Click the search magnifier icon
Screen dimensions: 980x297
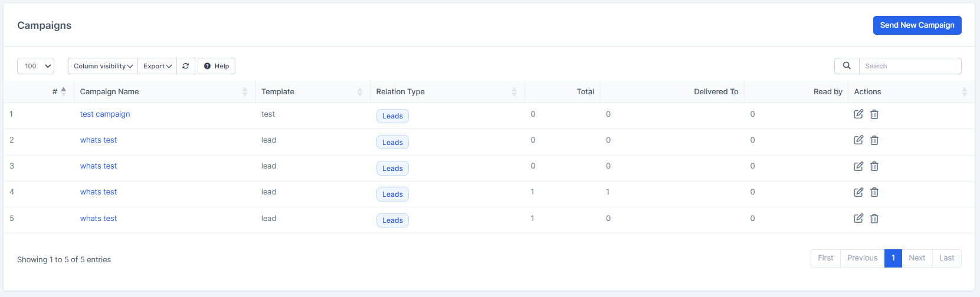847,66
